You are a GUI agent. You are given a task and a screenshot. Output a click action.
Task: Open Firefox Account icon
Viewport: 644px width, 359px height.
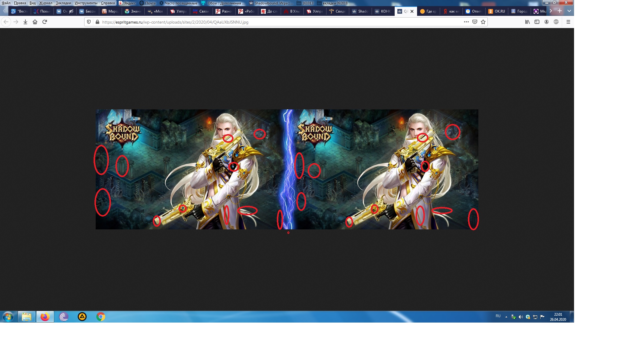click(547, 22)
